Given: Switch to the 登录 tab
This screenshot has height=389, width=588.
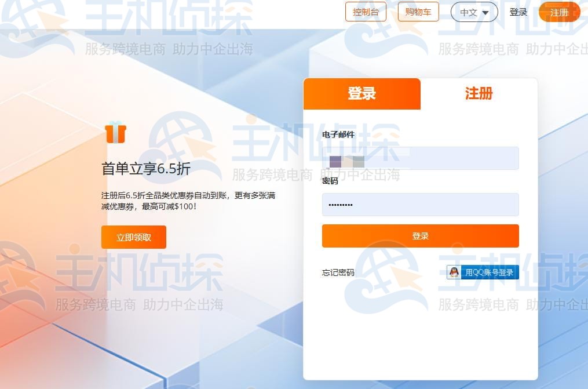Looking at the screenshot, I should (x=361, y=94).
